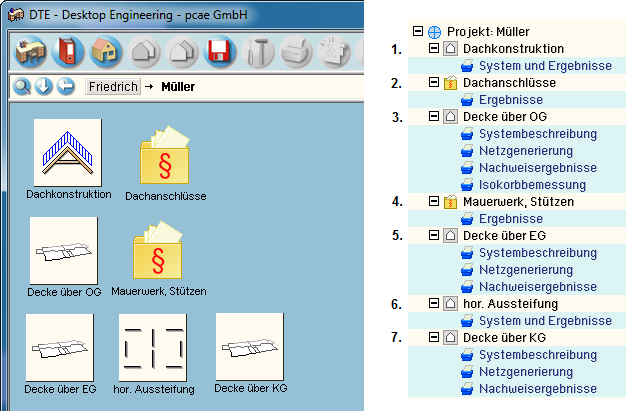Screen dimensions: 636x411
Task: Click the magnifying glass search icon
Action: click(22, 87)
